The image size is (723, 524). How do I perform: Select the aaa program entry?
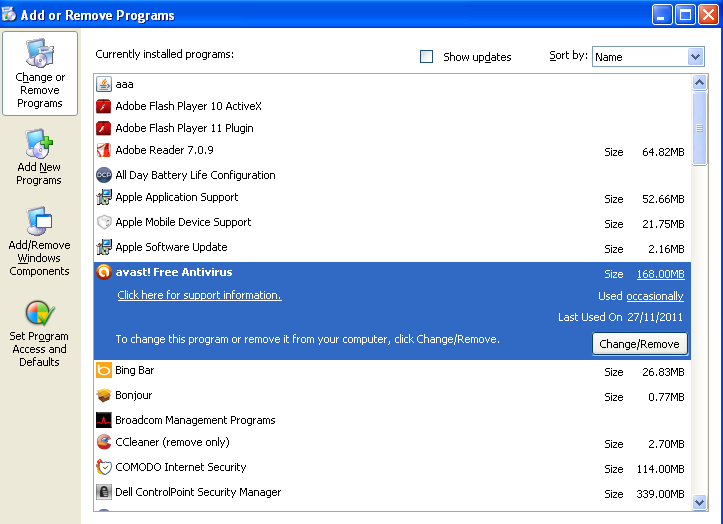coord(392,84)
